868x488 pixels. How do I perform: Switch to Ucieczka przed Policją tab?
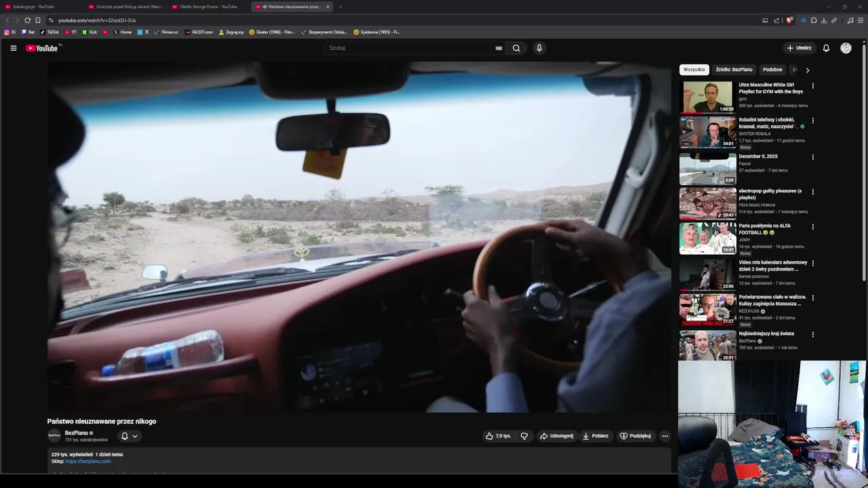125,7
